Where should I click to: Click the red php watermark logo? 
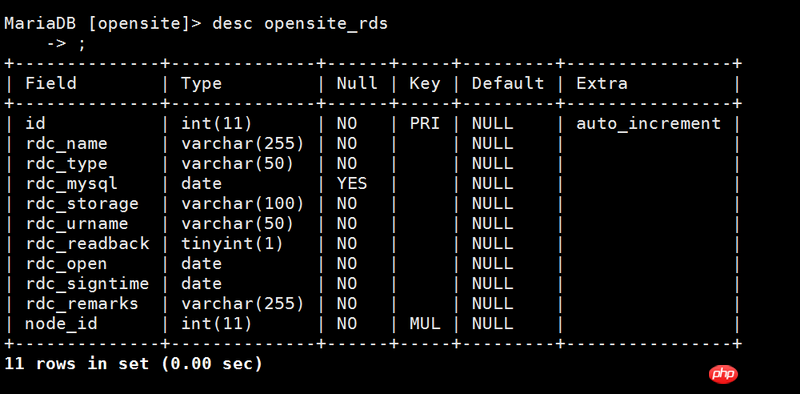click(x=723, y=375)
